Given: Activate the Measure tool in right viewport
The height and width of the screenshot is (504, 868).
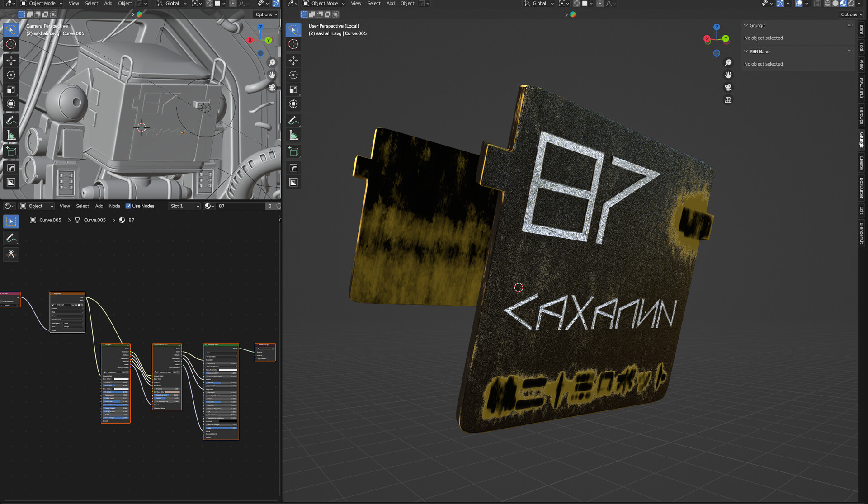Looking at the screenshot, I should pyautogui.click(x=293, y=135).
